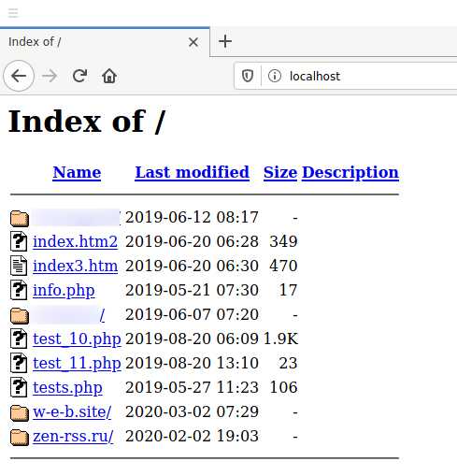The height and width of the screenshot is (476, 457).
Task: Click the text document icon beside index3.htm
Action: click(19, 266)
